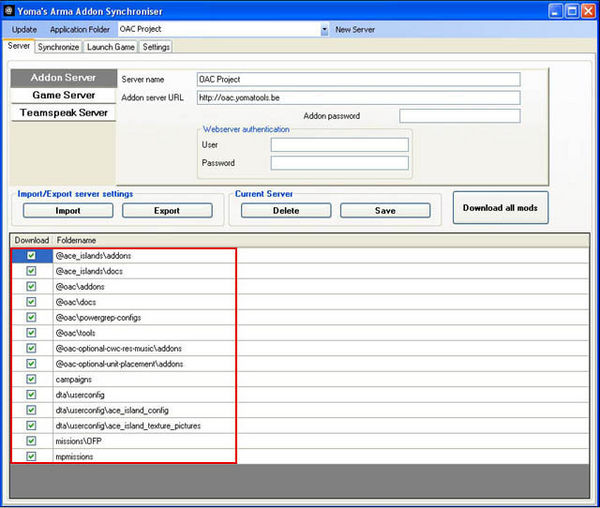
Task: Toggle @oac\tools download checkbox
Action: [31, 333]
